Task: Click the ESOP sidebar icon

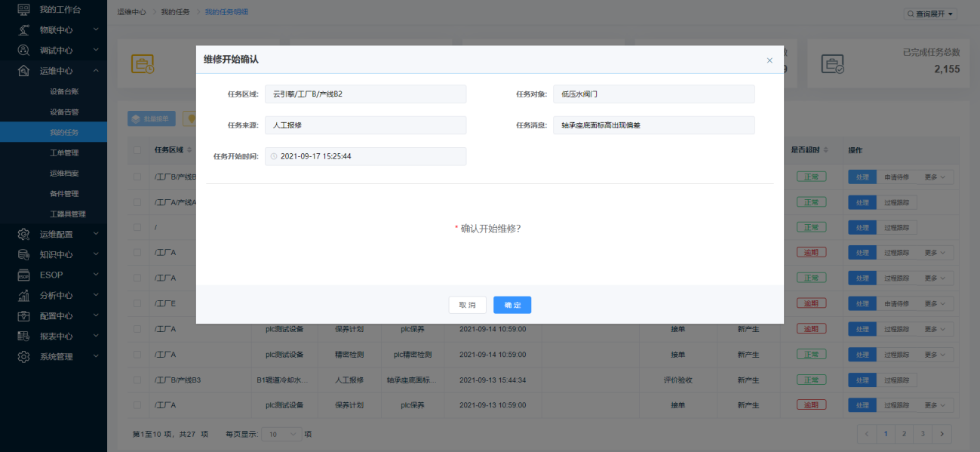Action: [23, 275]
